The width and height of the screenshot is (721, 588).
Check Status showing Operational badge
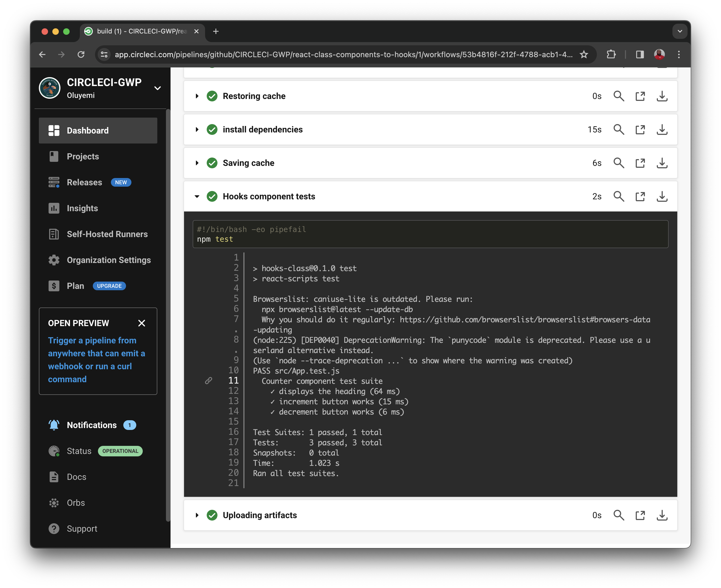(x=120, y=451)
